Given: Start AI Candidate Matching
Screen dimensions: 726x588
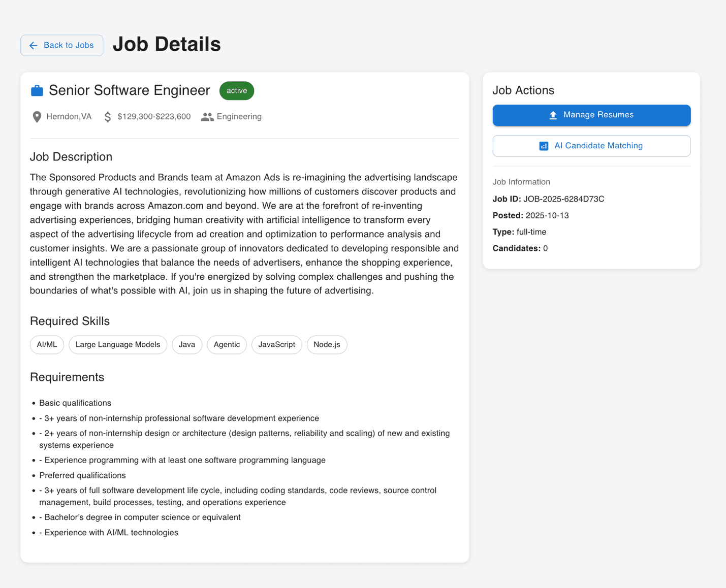Looking at the screenshot, I should pyautogui.click(x=591, y=146).
